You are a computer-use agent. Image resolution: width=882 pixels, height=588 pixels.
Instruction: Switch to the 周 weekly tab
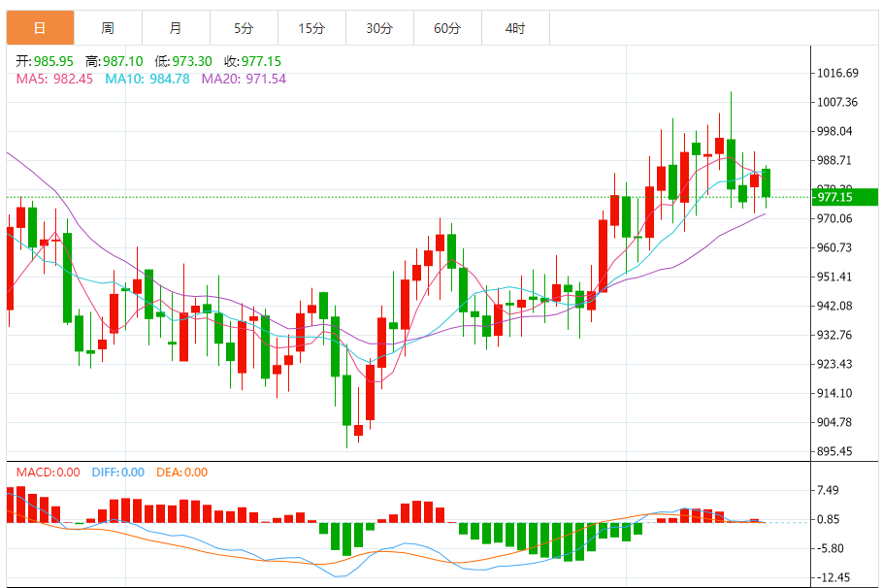(108, 27)
